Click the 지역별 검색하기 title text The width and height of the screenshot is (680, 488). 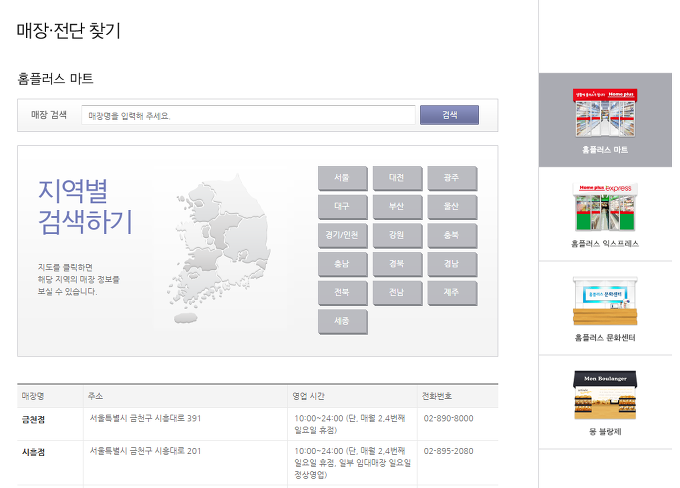[85, 206]
